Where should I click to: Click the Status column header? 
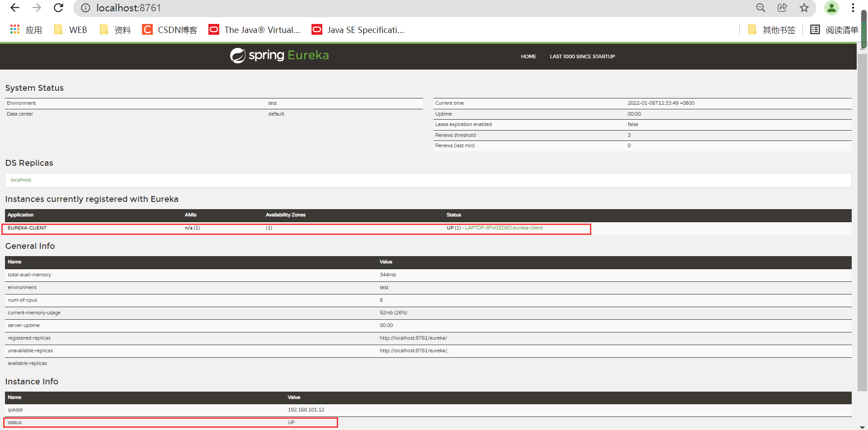tap(454, 215)
